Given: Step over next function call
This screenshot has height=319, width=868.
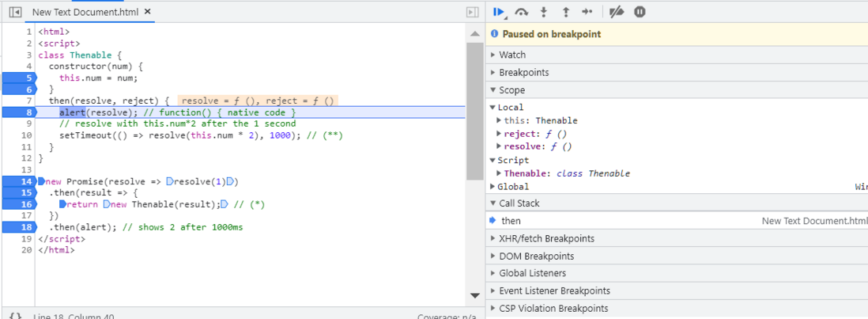Looking at the screenshot, I should pos(522,12).
